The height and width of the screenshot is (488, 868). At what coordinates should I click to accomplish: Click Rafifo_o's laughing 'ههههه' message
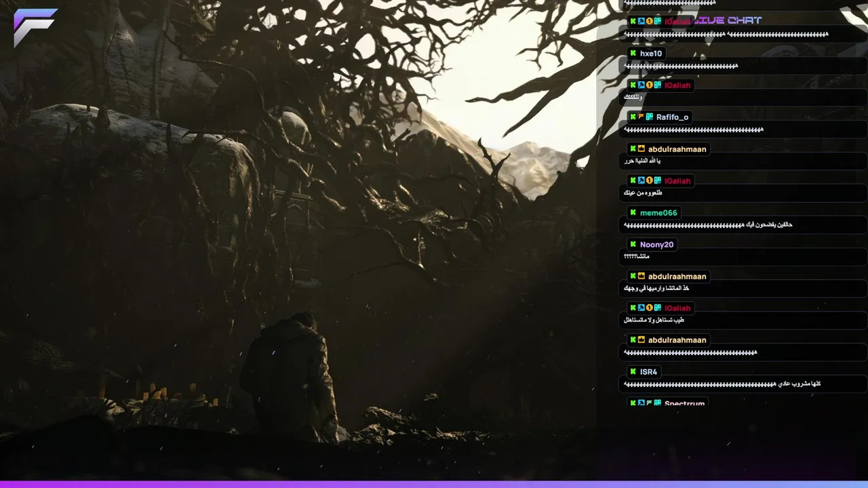pos(694,129)
